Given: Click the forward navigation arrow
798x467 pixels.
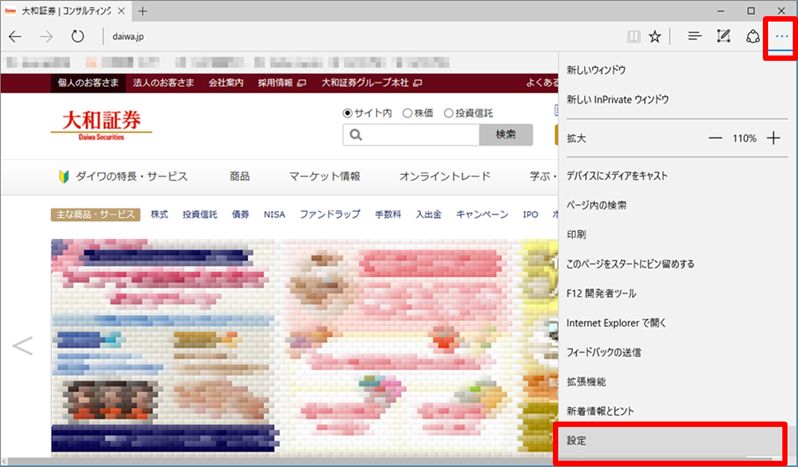Looking at the screenshot, I should point(46,37).
